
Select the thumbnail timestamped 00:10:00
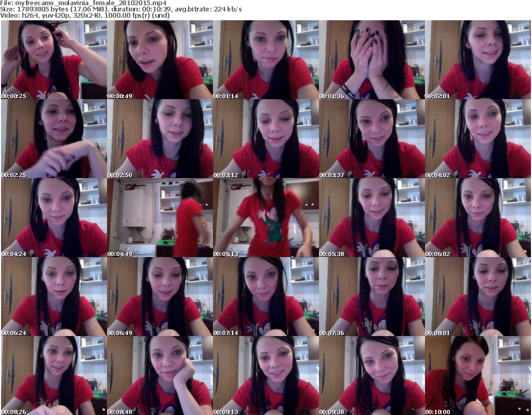point(478,376)
